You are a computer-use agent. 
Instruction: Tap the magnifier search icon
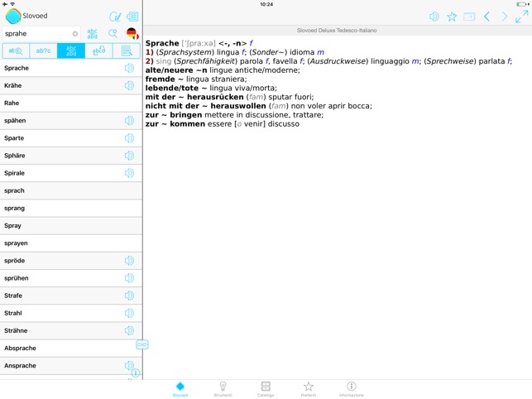(x=113, y=33)
